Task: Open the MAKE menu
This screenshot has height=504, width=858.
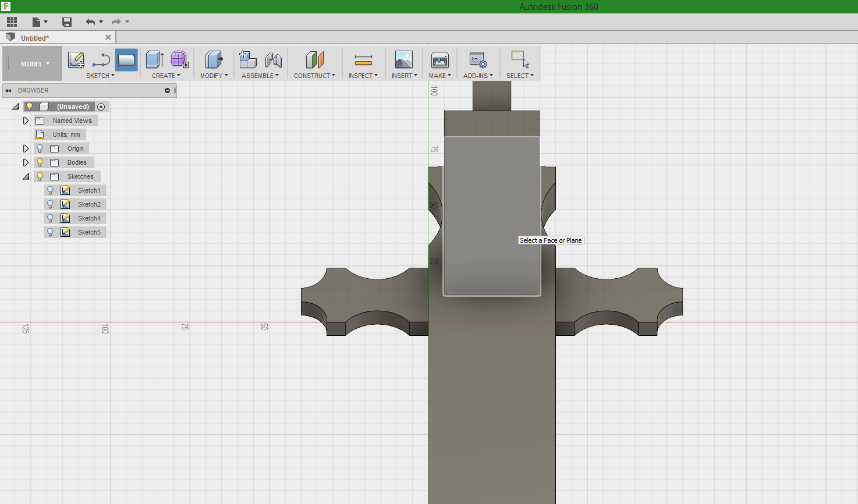Action: (x=440, y=76)
